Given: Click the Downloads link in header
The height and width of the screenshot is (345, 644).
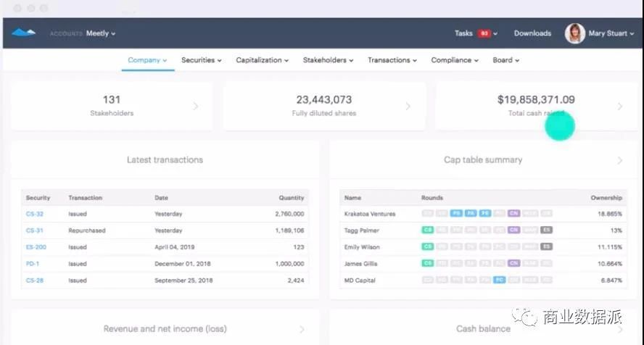Looking at the screenshot, I should (532, 33).
